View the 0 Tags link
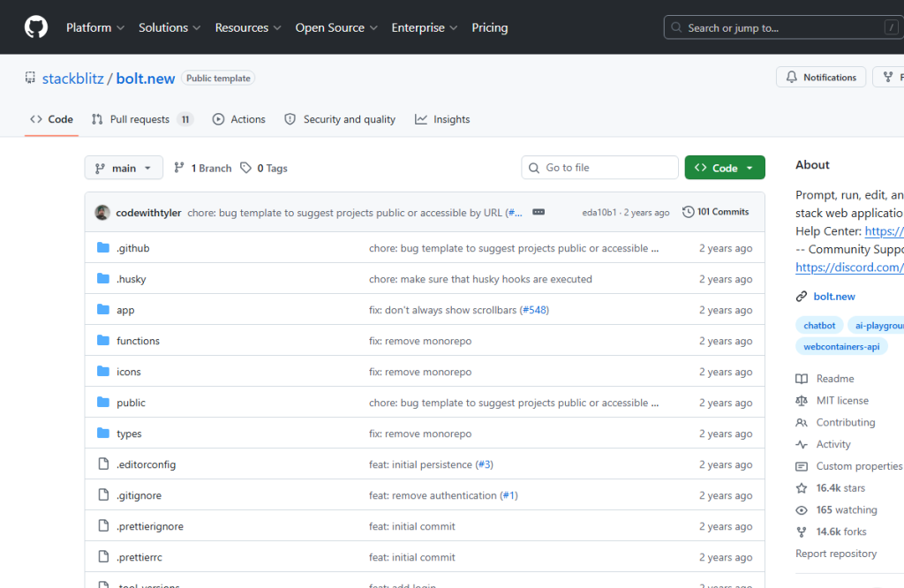The image size is (904, 588). pyautogui.click(x=264, y=168)
